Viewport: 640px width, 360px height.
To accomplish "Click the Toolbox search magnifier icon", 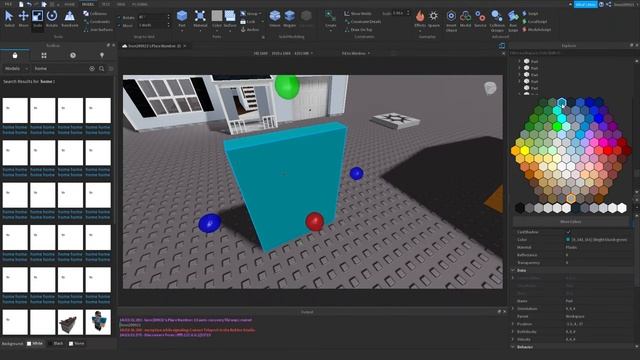I will (101, 69).
